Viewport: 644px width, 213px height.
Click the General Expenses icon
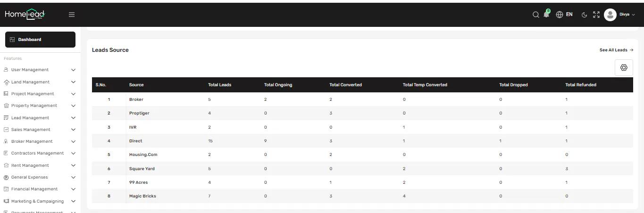click(x=6, y=177)
